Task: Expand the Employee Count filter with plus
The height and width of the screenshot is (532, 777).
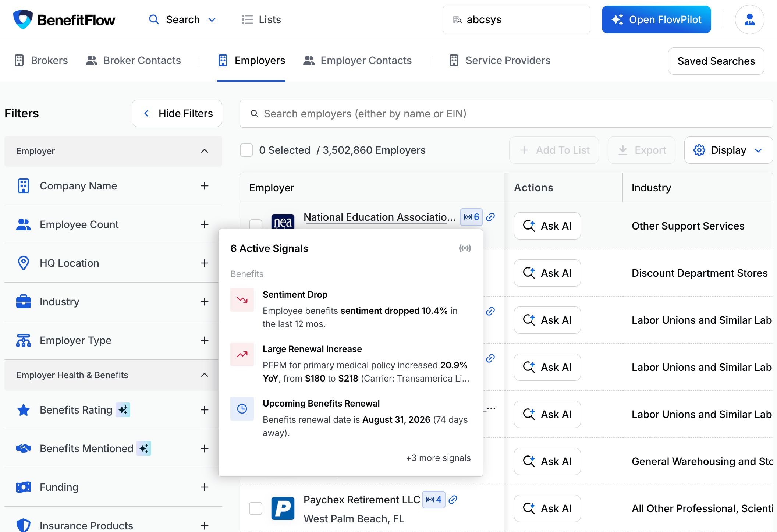Action: pyautogui.click(x=205, y=224)
